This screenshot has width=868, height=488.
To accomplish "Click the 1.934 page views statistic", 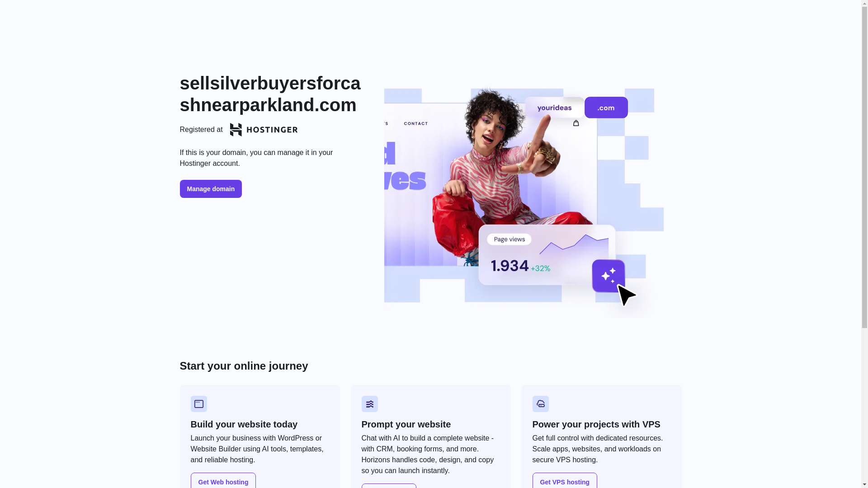I will [x=510, y=266].
